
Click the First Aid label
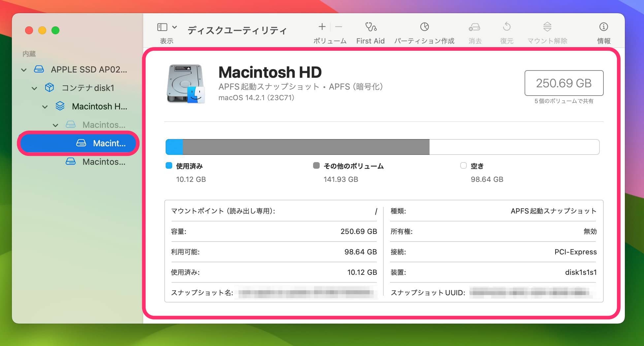tap(370, 41)
